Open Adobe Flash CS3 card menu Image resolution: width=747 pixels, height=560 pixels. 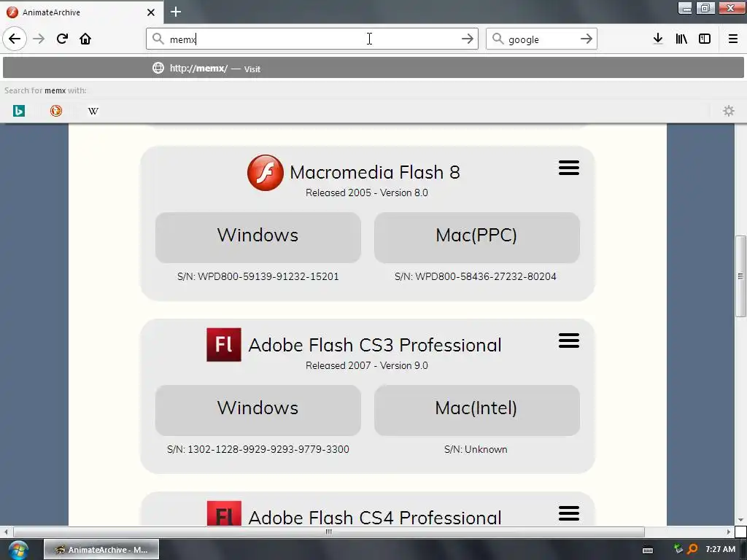pos(569,341)
